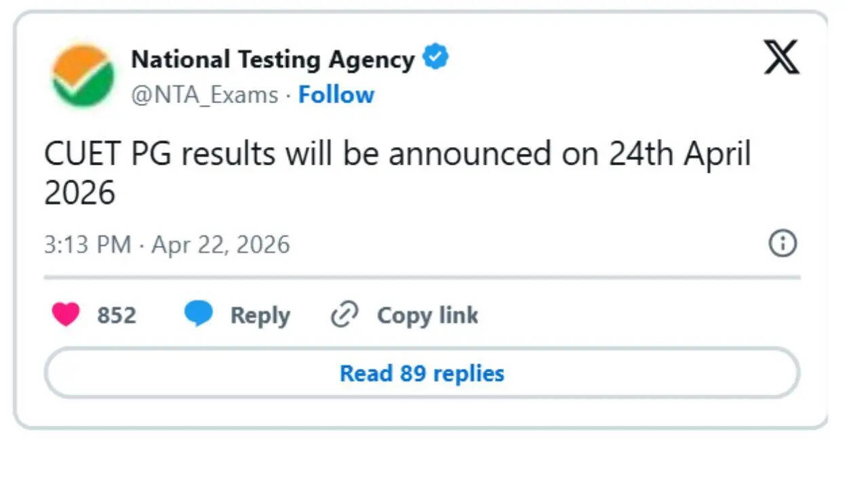This screenshot has width=868, height=488.
Task: Click the 3:13 PM time link
Action: [87, 244]
